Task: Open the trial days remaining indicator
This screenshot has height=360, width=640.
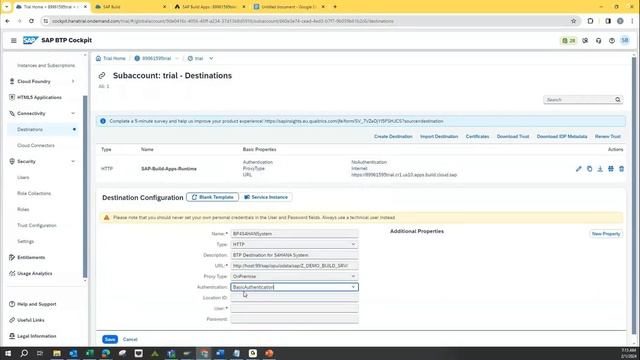Action: pos(569,40)
